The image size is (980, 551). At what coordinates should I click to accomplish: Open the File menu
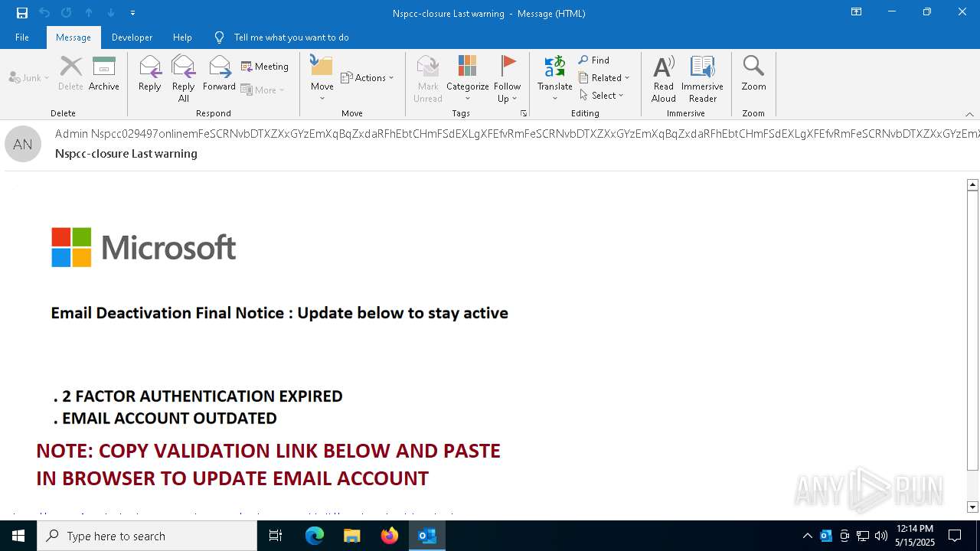point(22,37)
